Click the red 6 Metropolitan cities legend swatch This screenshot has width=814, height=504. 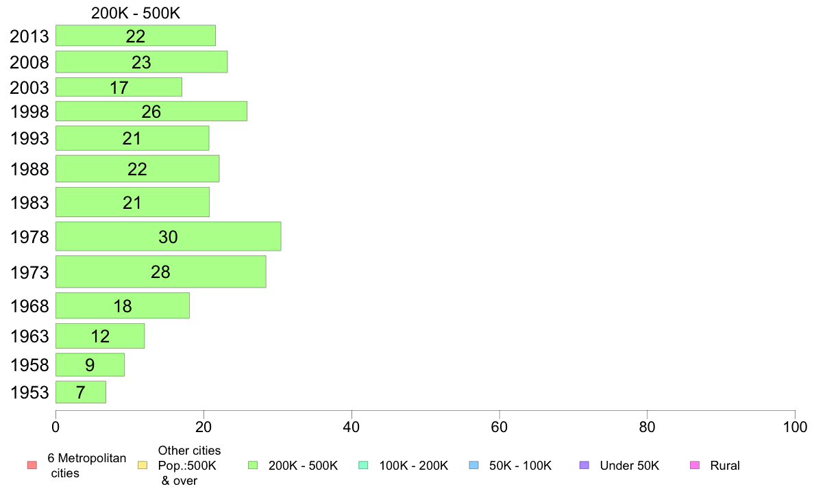32,465
